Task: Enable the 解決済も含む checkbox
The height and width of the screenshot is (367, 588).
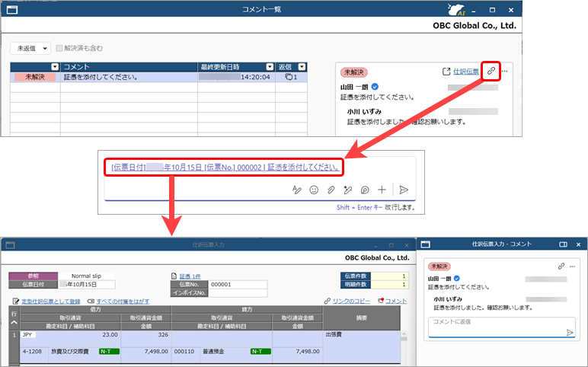Action: [x=59, y=48]
